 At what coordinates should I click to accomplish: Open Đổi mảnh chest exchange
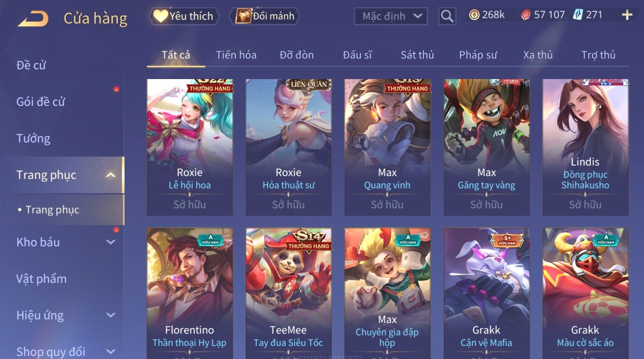[265, 16]
